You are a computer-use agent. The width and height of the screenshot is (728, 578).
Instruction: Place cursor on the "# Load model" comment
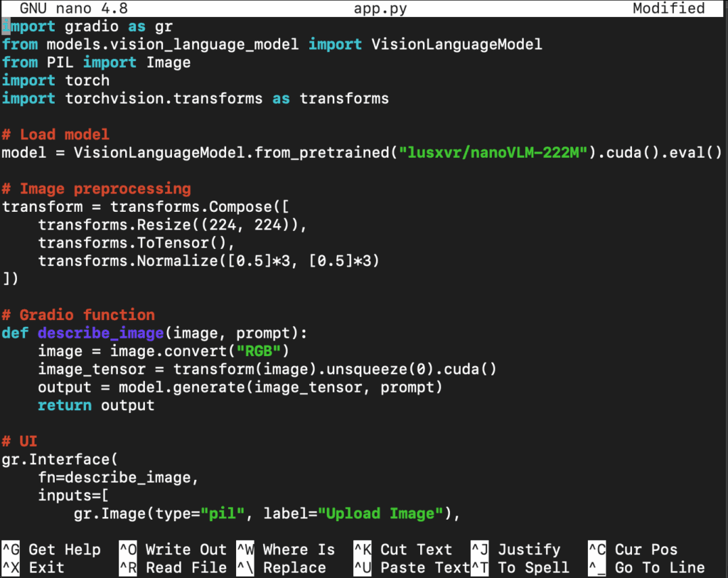(55, 134)
